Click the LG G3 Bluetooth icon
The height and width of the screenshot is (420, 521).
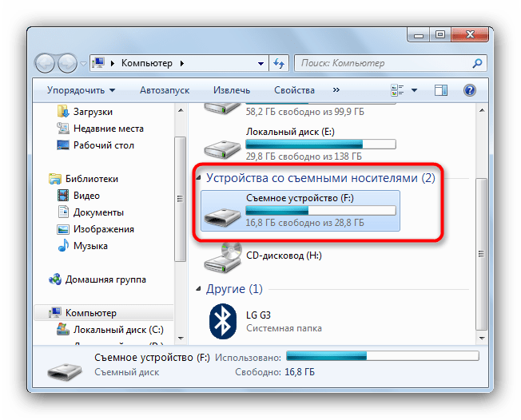coord(223,322)
